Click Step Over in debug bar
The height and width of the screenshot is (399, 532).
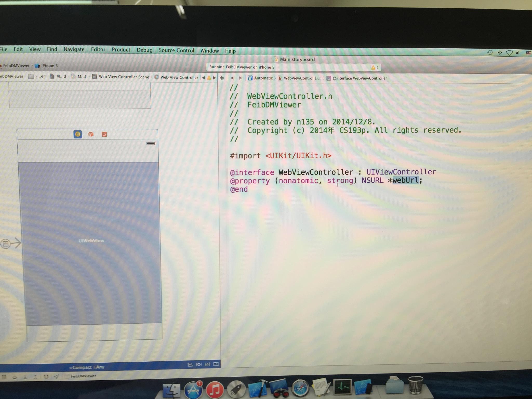click(15, 377)
